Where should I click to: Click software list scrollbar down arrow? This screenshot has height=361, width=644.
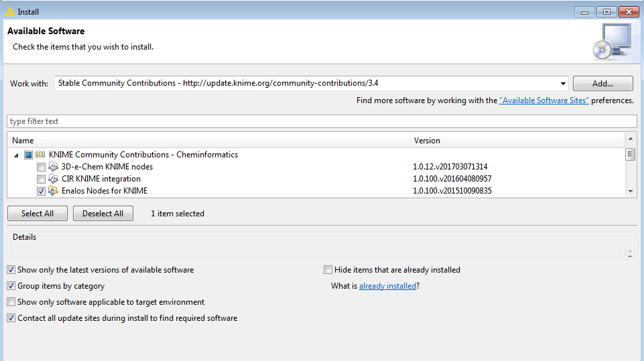point(631,192)
